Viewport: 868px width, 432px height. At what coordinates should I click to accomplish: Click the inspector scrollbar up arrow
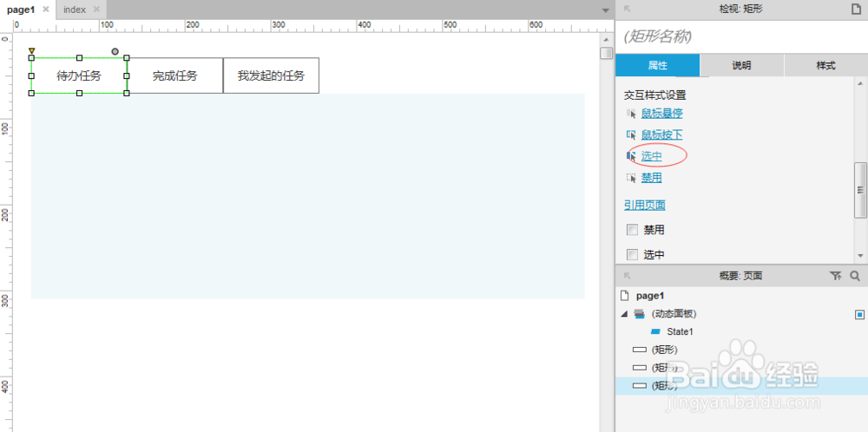(860, 83)
